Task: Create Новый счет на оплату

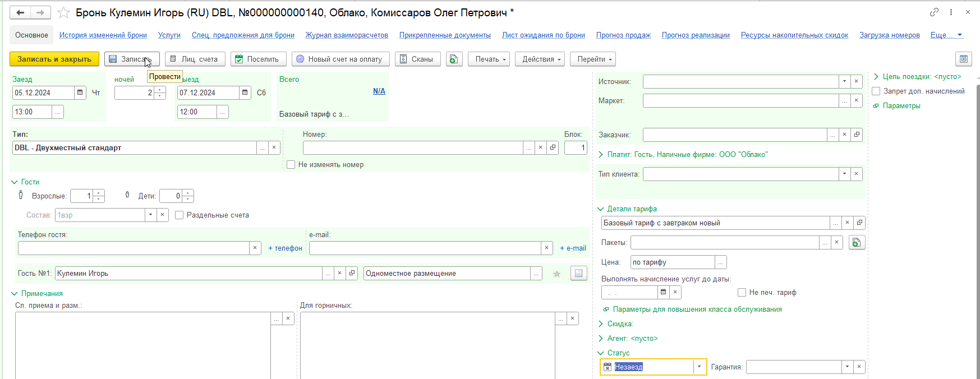Action: point(341,59)
